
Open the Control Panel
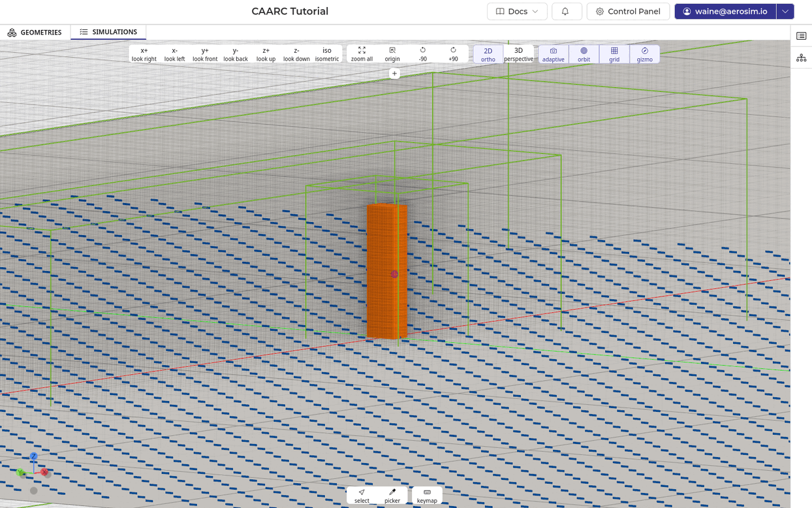[x=628, y=11]
